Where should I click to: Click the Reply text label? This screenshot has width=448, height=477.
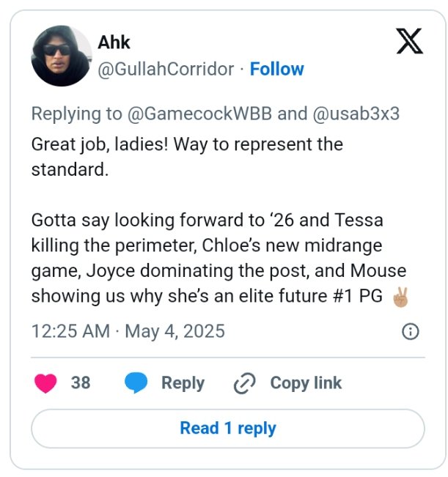pos(183,383)
